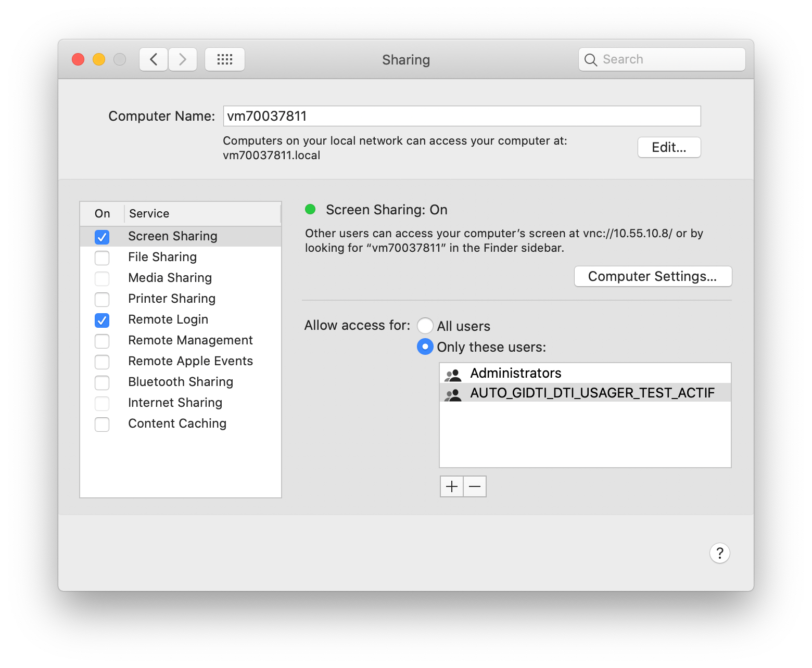The width and height of the screenshot is (812, 668).
Task: Focus the Search field
Action: 662,59
